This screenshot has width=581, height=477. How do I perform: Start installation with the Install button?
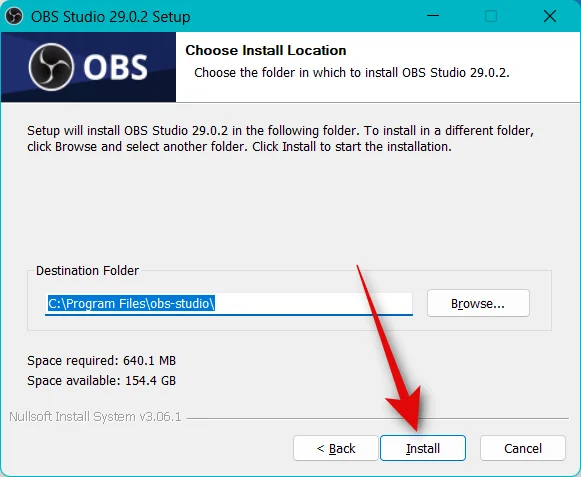pyautogui.click(x=423, y=448)
